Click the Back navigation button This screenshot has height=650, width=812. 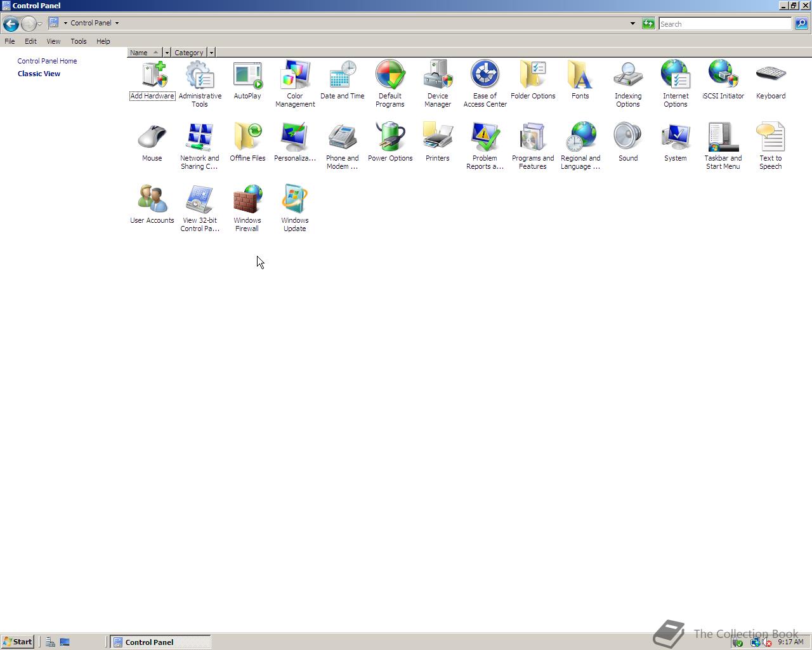(11, 23)
